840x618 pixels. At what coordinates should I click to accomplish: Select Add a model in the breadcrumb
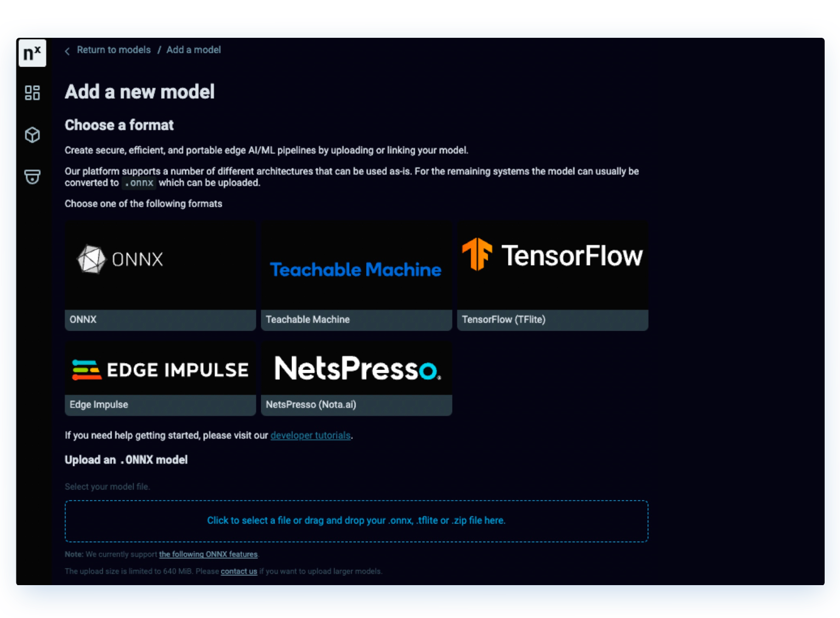(193, 49)
